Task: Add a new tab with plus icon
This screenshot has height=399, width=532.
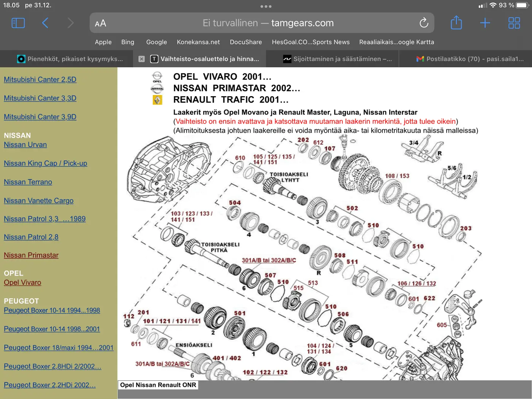Action: tap(485, 23)
